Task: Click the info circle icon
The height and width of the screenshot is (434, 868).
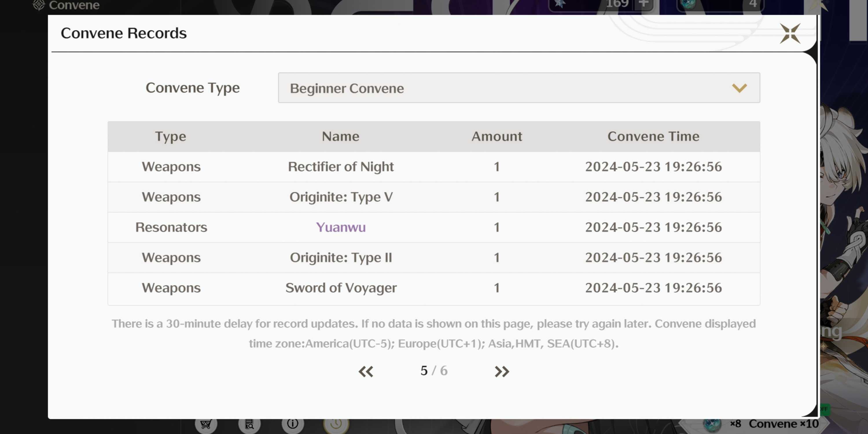Action: pos(293,424)
